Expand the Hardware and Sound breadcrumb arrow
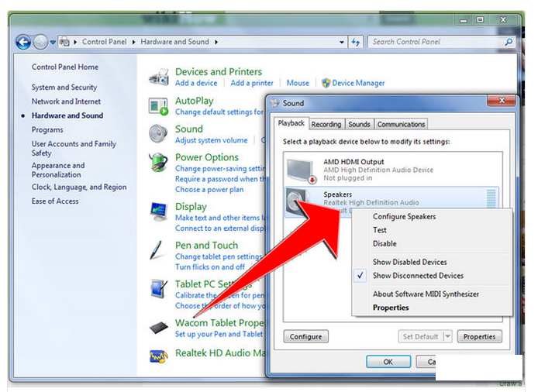538x392 pixels. pyautogui.click(x=216, y=42)
